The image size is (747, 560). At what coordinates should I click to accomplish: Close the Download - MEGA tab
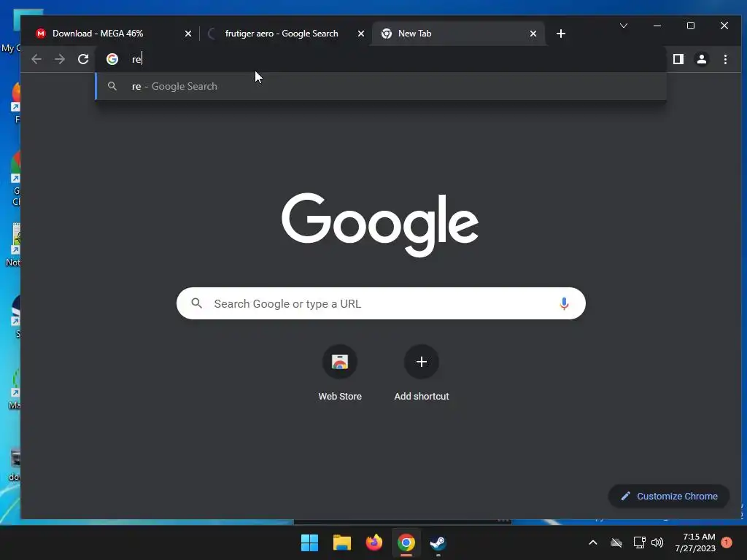point(188,34)
